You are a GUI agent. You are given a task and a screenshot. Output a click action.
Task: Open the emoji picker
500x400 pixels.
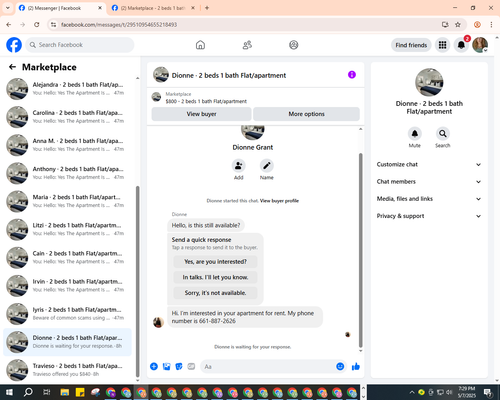[340, 367]
